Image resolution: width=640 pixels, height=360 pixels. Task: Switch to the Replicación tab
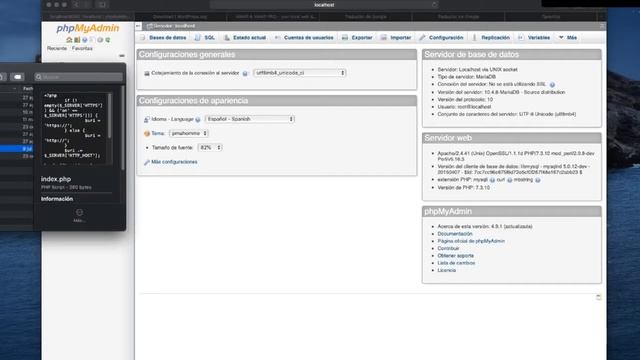click(x=491, y=38)
